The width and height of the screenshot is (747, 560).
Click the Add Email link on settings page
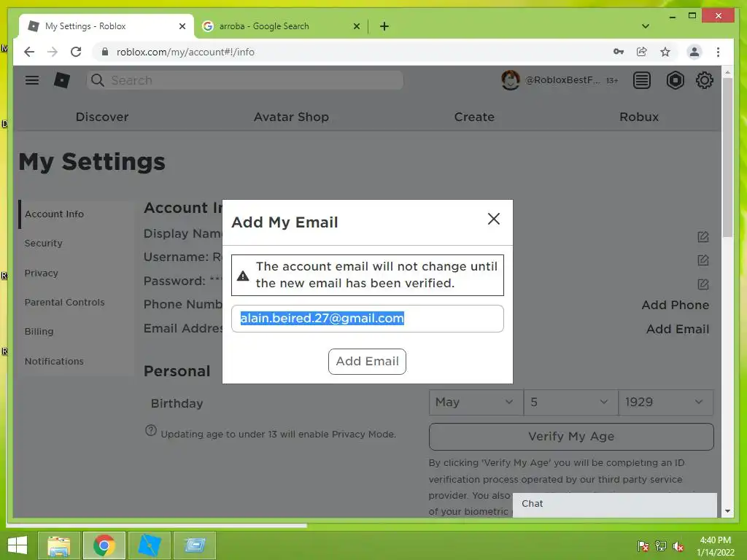[678, 329]
